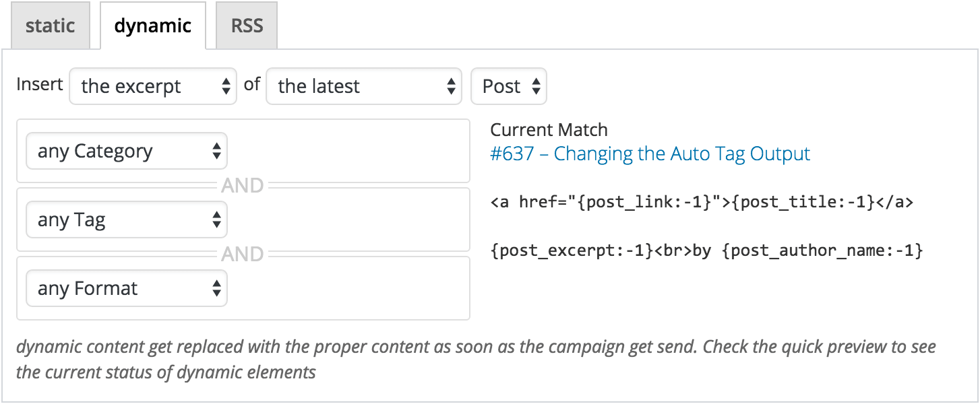This screenshot has width=980, height=404.
Task: Switch to the RSS tab
Action: 246,26
